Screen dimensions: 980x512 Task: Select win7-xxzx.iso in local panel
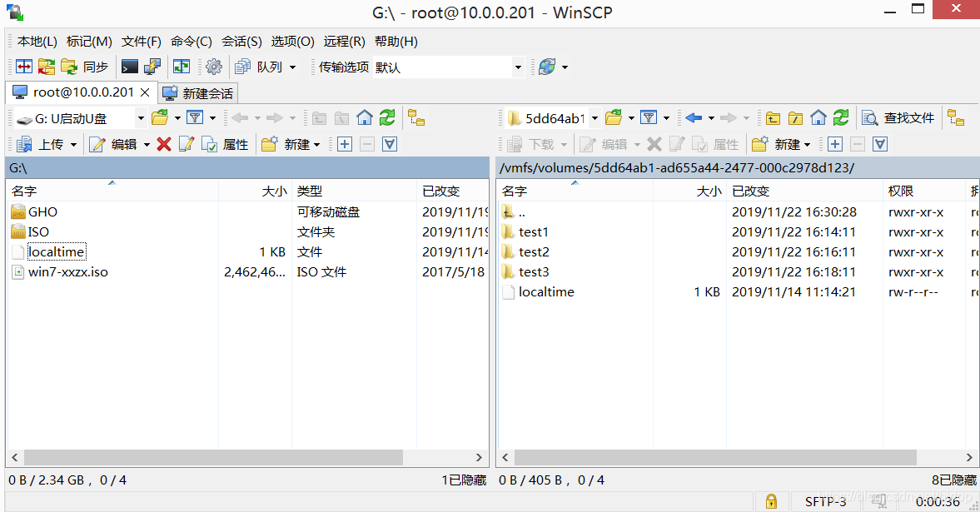coord(68,272)
